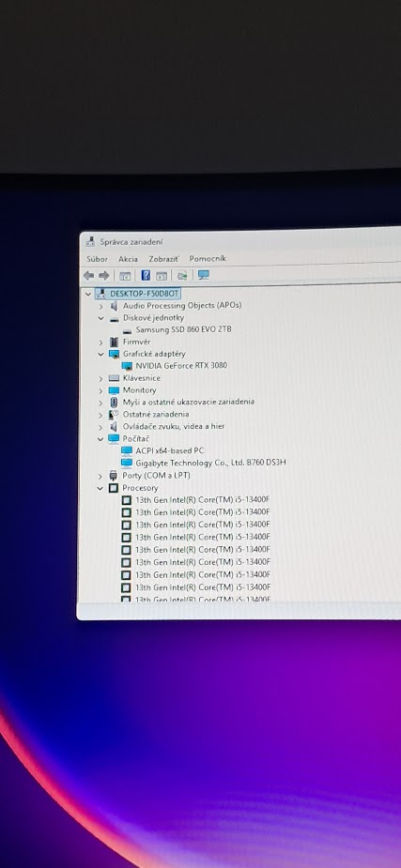This screenshot has height=868, width=401.
Task: Collapse the DESKTOP-F50D8OT root node
Action: coord(88,294)
